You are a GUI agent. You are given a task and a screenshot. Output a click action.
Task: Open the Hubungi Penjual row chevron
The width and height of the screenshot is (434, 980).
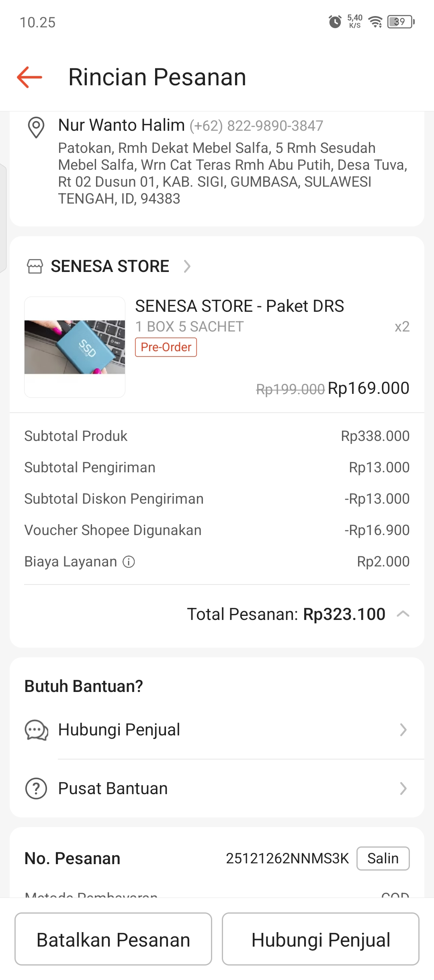[x=403, y=730]
